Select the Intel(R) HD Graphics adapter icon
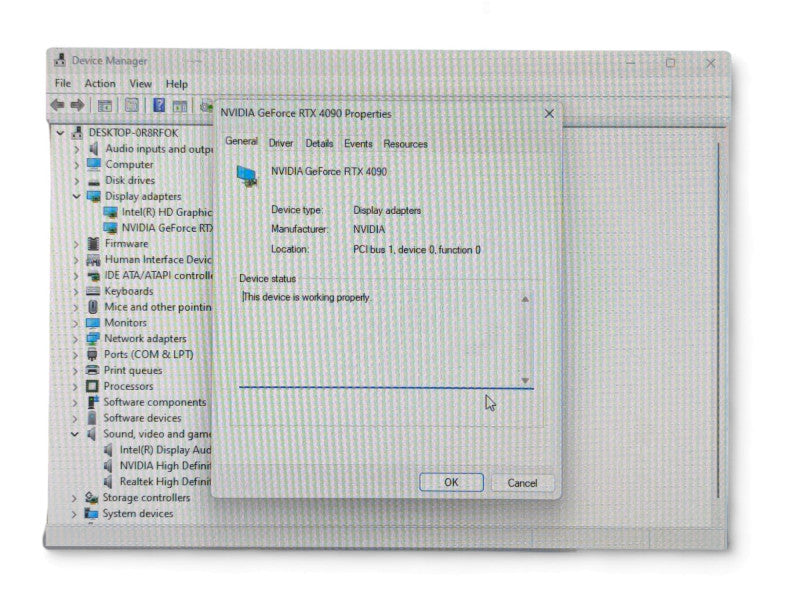The width and height of the screenshot is (800, 602). [x=110, y=212]
